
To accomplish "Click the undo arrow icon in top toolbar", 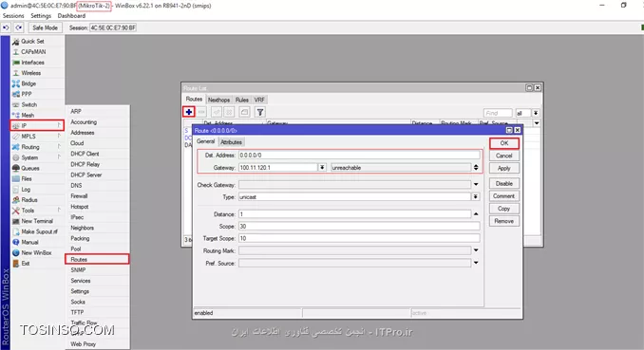I will click(x=6, y=28).
